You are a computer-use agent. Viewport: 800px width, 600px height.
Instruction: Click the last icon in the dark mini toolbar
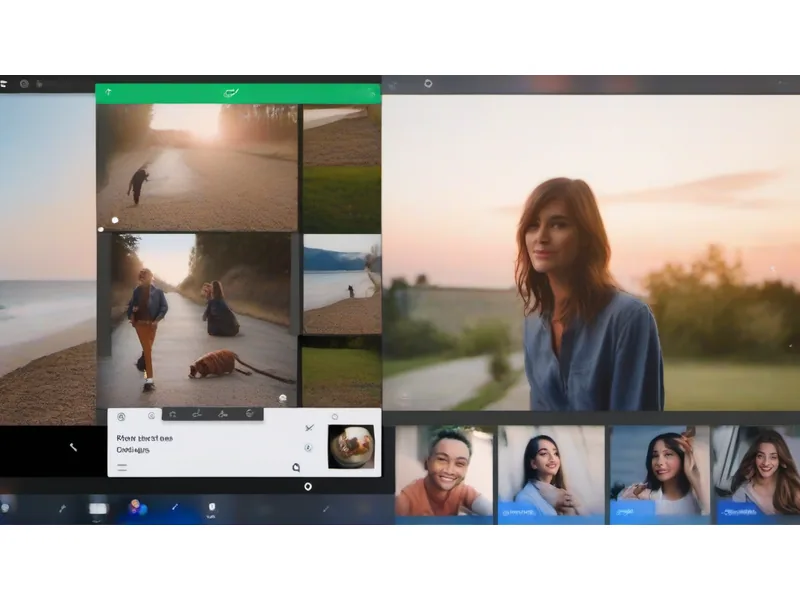pyautogui.click(x=250, y=414)
